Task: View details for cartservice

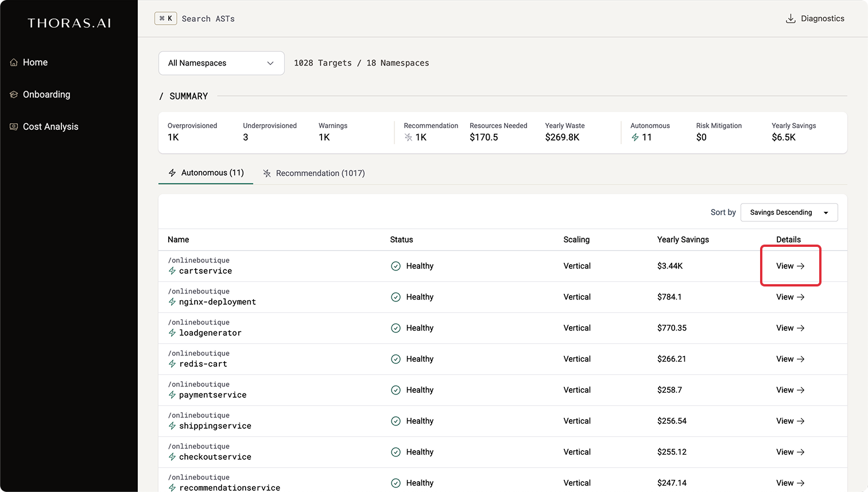Action: [x=790, y=266]
